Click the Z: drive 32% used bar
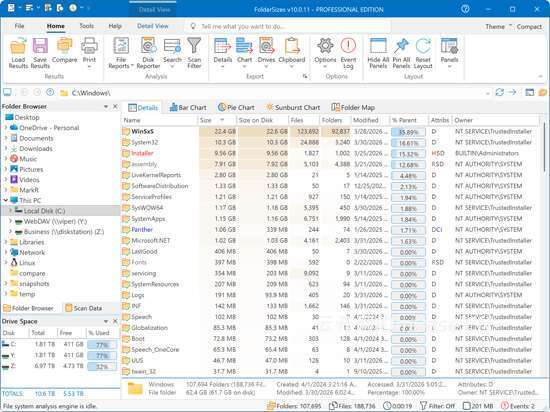This screenshot has width=550, height=412. pos(102,367)
